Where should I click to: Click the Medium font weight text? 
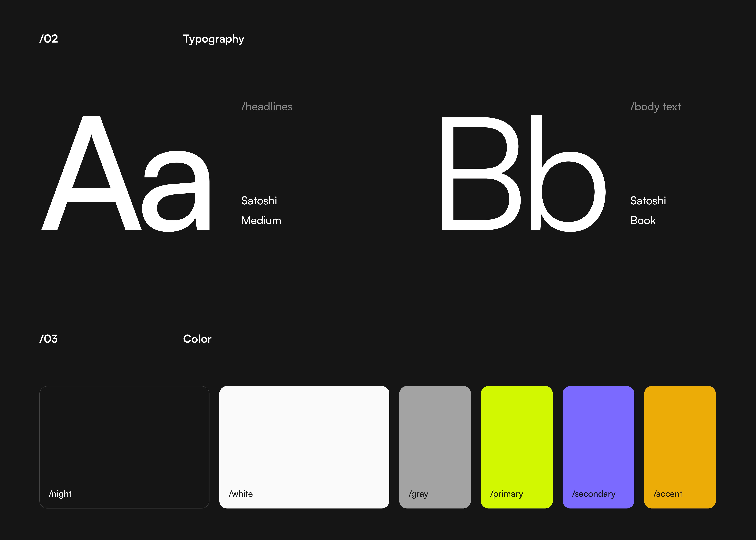[261, 220]
